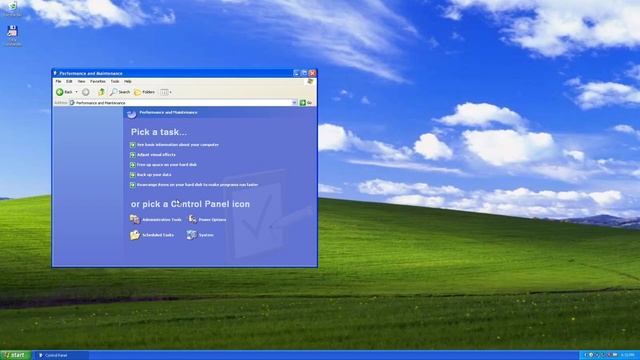Click 'See basic information about your computer' link
This screenshot has width=640, height=360.
tap(178, 145)
